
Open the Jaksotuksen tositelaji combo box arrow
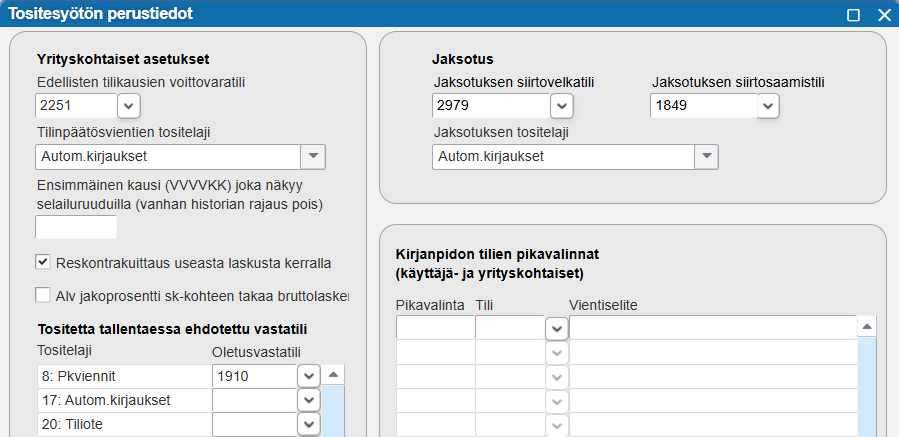706,157
